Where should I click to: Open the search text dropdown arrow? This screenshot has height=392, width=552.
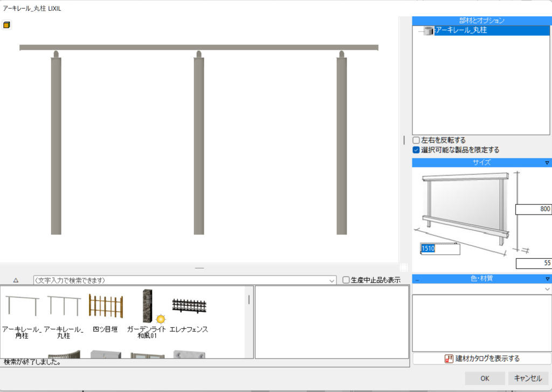tap(332, 280)
